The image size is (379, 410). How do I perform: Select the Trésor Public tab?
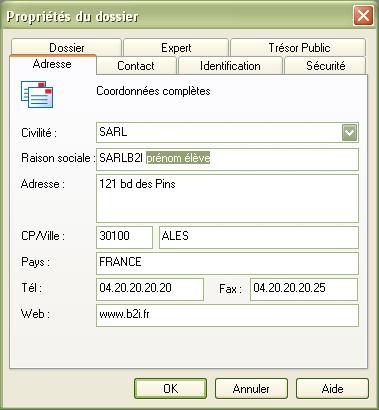(x=298, y=48)
